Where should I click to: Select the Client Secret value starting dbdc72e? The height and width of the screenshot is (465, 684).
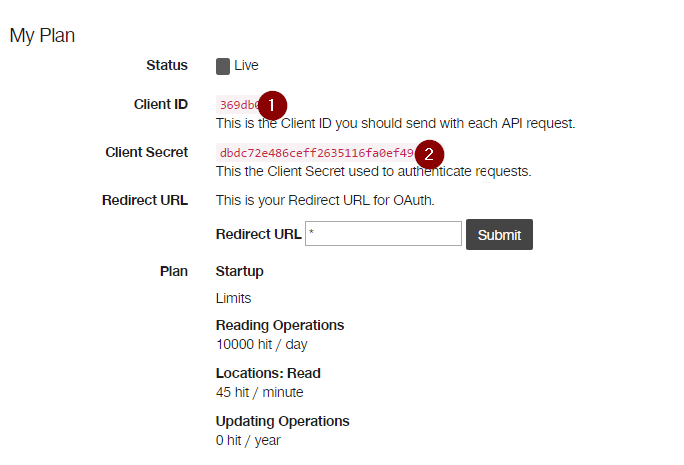315,153
